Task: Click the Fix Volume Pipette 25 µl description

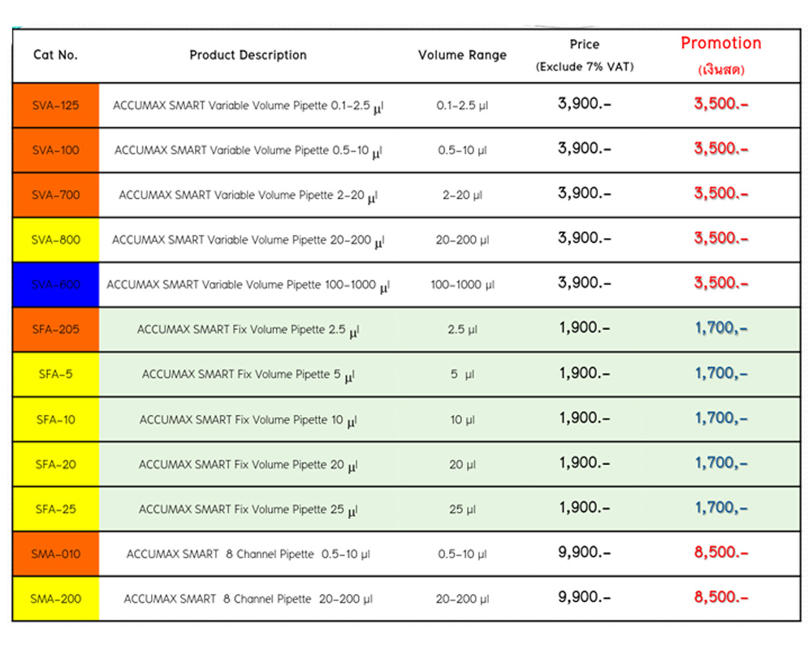Action: 248,510
